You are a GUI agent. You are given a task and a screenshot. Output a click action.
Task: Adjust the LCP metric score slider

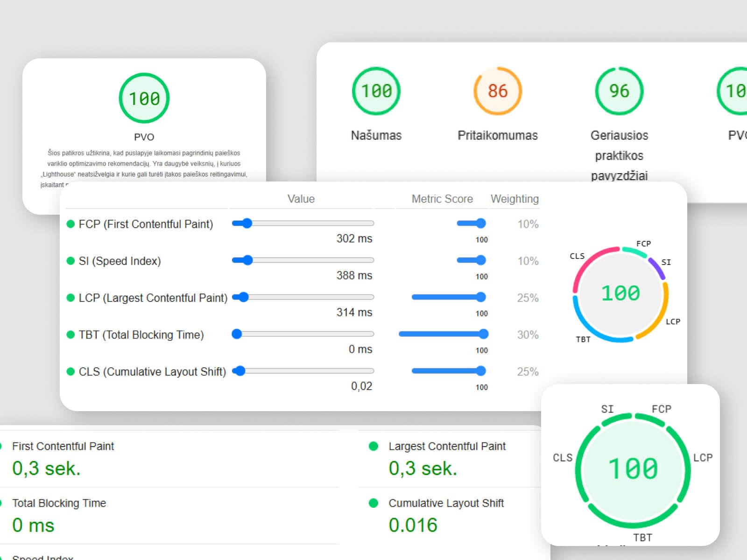[449, 297]
